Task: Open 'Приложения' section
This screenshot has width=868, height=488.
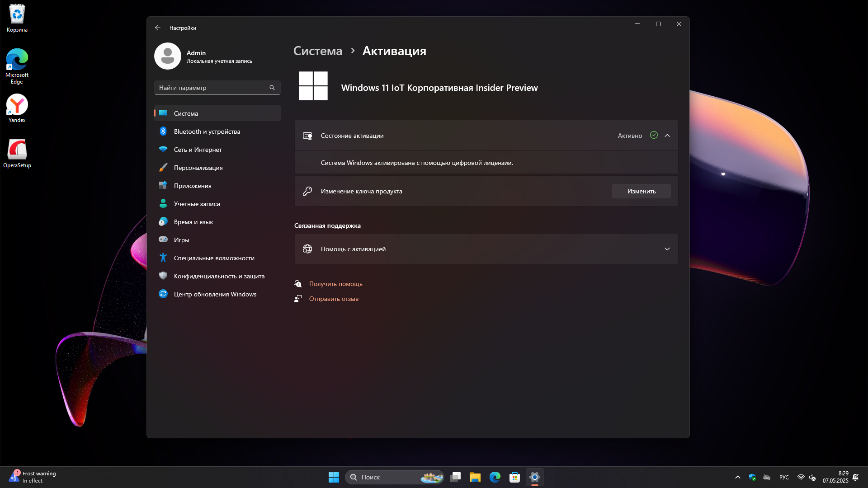Action: pyautogui.click(x=217, y=186)
